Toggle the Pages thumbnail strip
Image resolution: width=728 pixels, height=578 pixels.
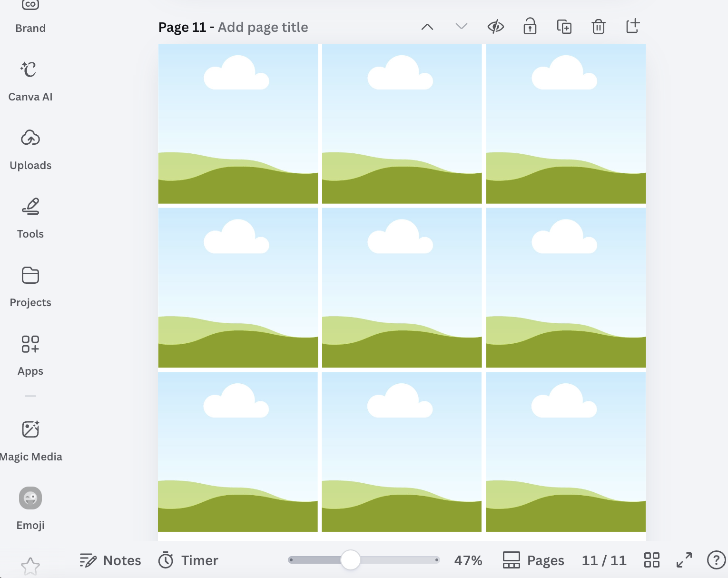click(x=533, y=560)
